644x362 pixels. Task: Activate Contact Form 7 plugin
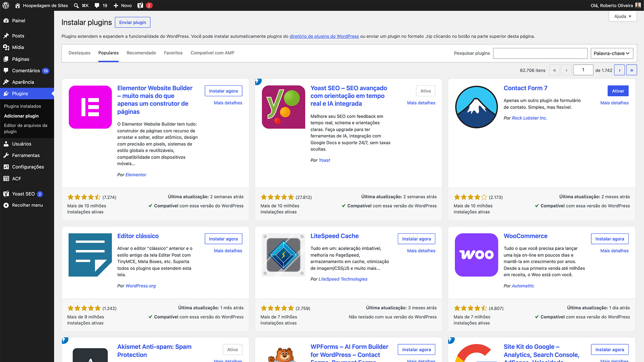[x=618, y=91]
